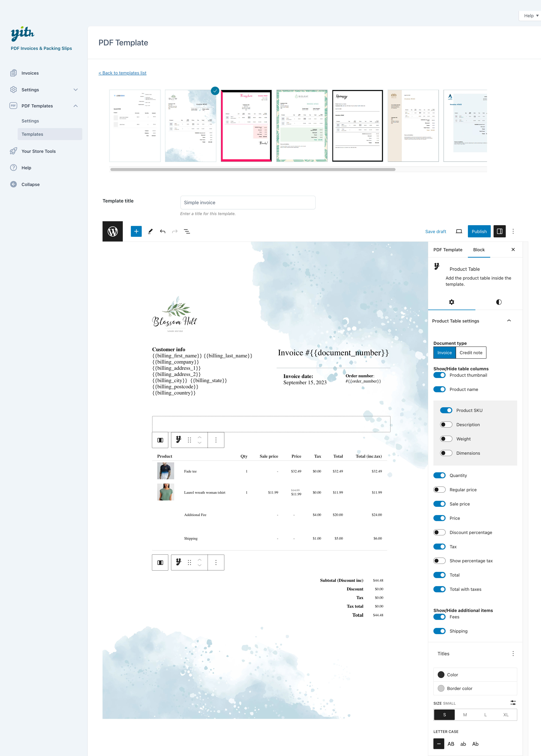Click the WordPress logo icon

(x=113, y=231)
